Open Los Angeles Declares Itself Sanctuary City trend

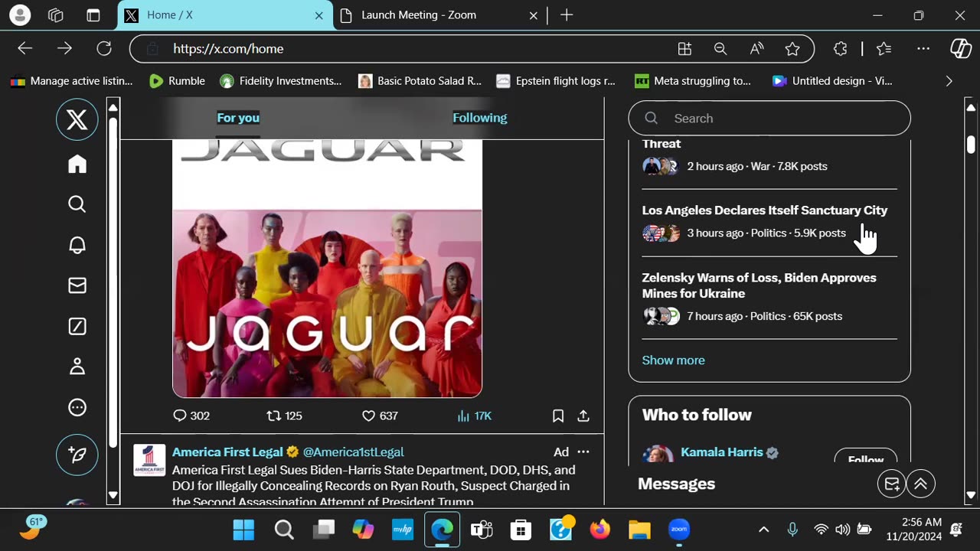(x=765, y=210)
